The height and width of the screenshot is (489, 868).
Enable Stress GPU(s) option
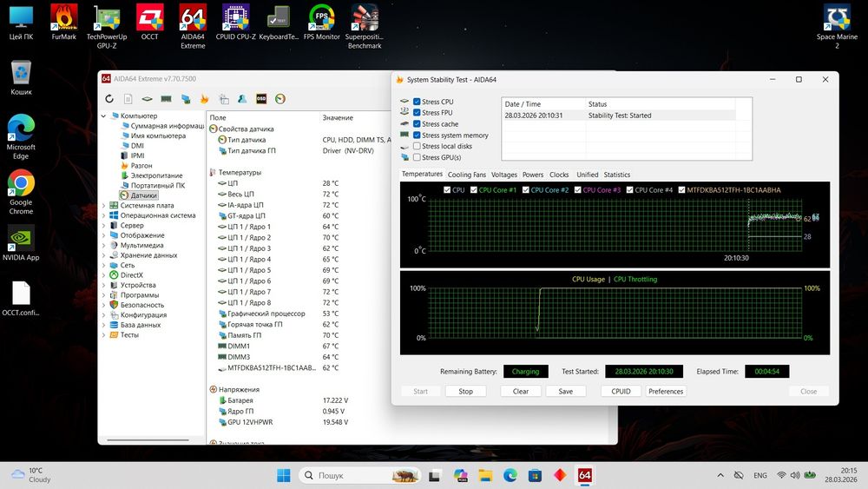[417, 157]
